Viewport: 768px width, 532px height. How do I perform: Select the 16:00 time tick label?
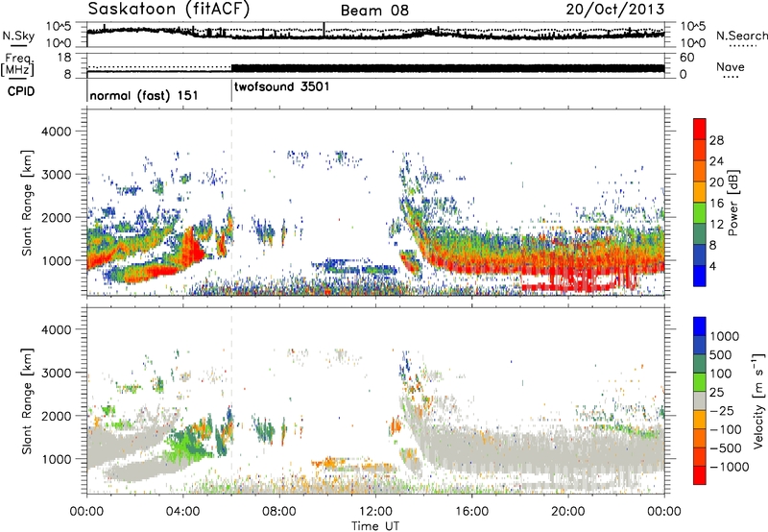pyautogui.click(x=471, y=512)
